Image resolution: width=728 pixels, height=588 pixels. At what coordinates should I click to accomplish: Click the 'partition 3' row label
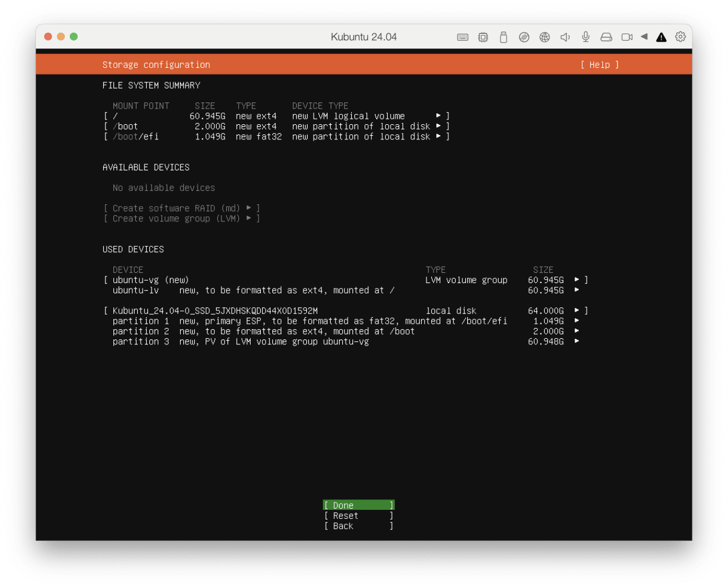click(x=140, y=341)
